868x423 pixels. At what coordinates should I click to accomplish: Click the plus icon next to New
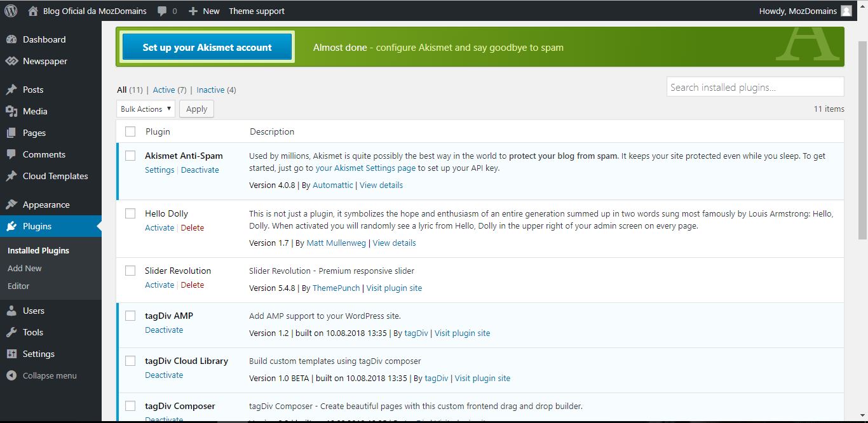[193, 11]
